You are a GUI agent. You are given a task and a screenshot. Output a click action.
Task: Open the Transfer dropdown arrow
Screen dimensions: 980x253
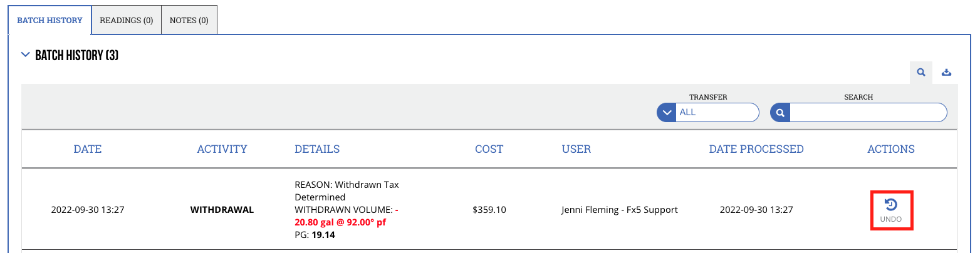tap(667, 113)
